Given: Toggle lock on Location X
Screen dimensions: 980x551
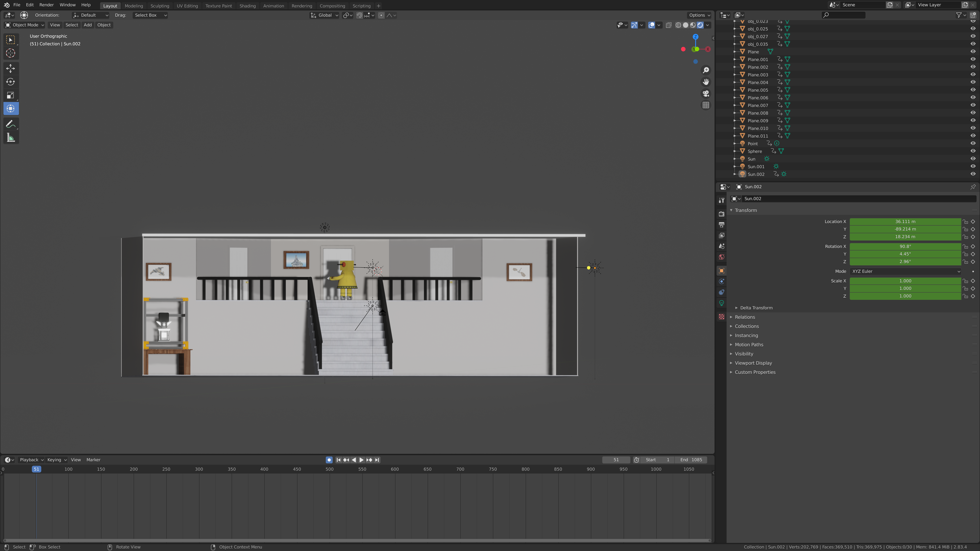Looking at the screenshot, I should tap(965, 222).
